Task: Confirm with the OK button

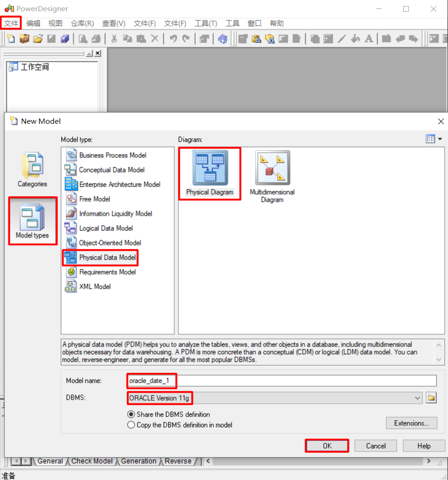Action: 327,446
